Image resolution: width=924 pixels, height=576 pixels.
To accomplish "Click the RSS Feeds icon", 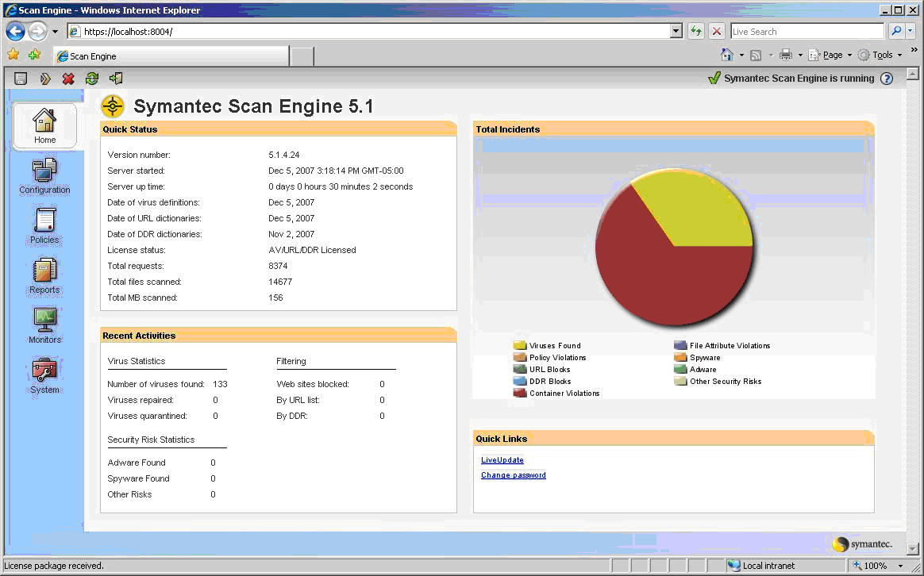I will (756, 56).
